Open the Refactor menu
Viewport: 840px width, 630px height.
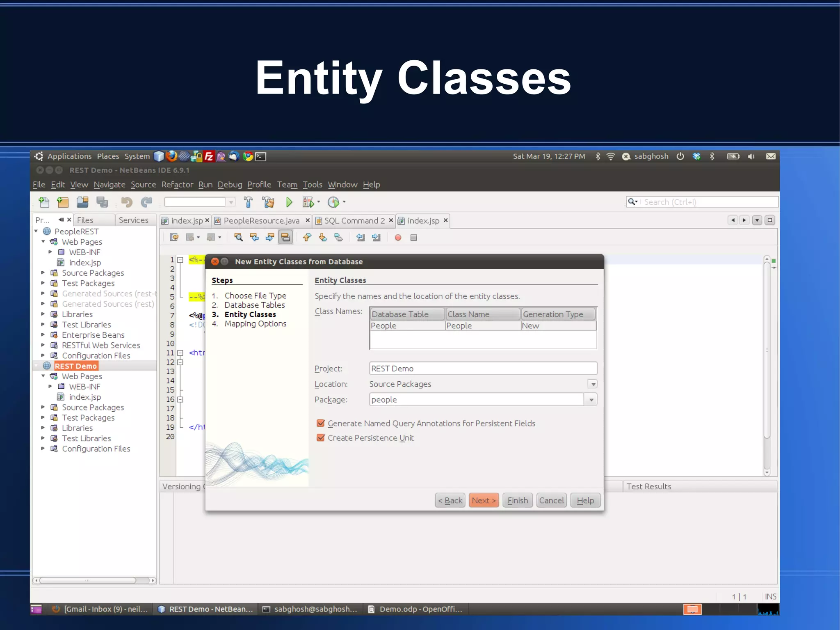tap(177, 184)
